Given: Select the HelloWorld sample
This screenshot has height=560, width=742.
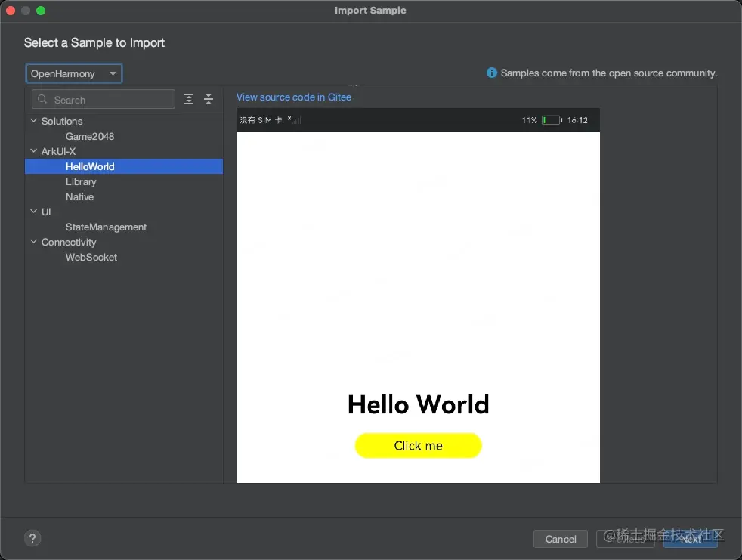Looking at the screenshot, I should [123, 166].
